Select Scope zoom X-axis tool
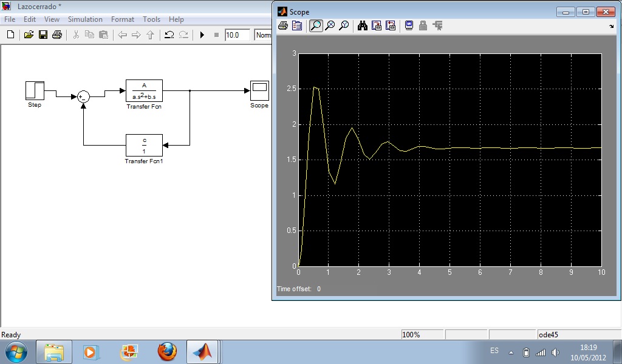 pos(330,25)
